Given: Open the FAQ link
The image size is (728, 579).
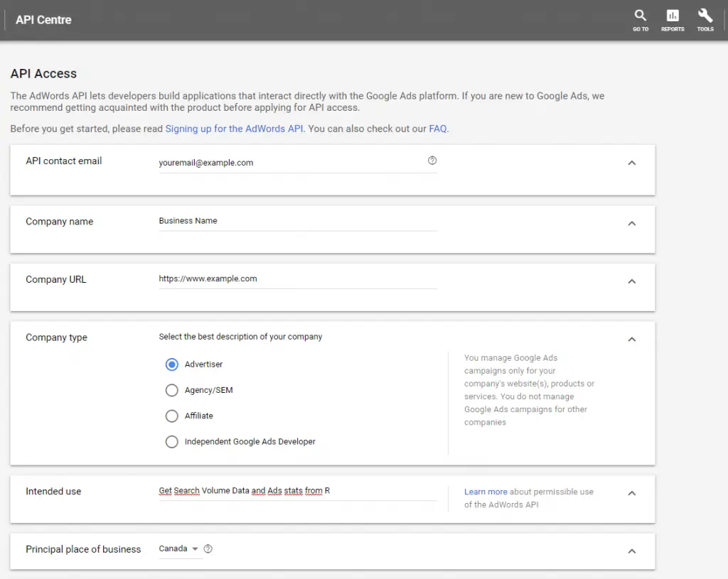Looking at the screenshot, I should [x=438, y=129].
